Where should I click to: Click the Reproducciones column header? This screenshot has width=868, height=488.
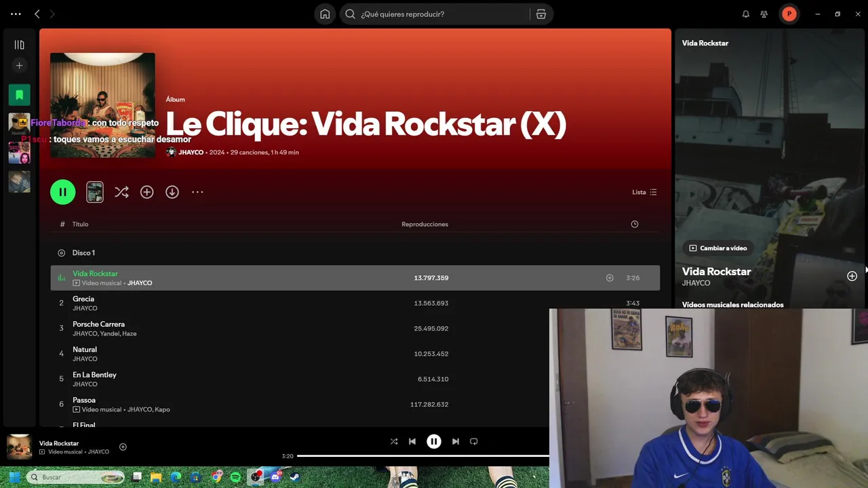pos(425,224)
